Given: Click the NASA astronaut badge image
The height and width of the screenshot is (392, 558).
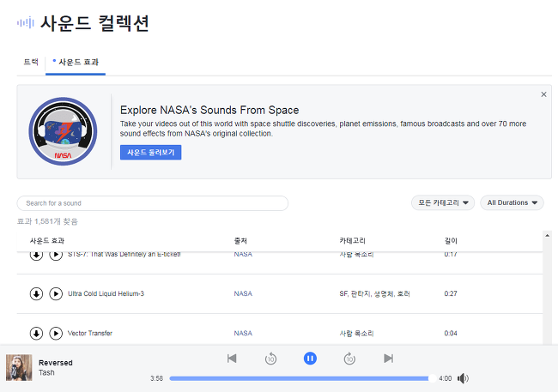Looking at the screenshot, I should pos(63,131).
